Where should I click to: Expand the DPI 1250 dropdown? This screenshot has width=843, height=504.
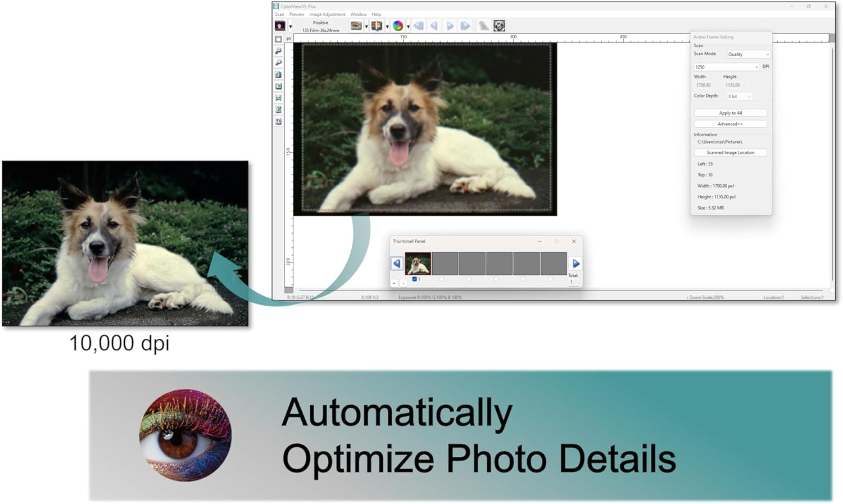(726, 67)
